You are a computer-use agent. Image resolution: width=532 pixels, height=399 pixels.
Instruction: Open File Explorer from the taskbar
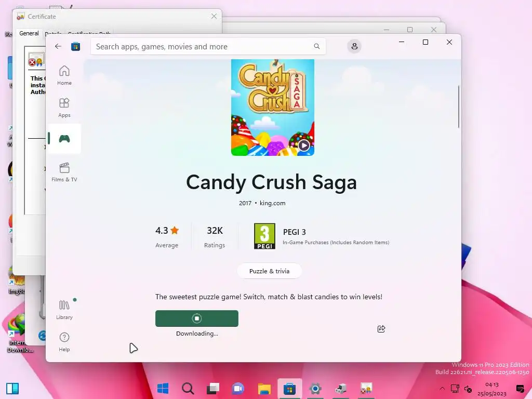point(264,388)
